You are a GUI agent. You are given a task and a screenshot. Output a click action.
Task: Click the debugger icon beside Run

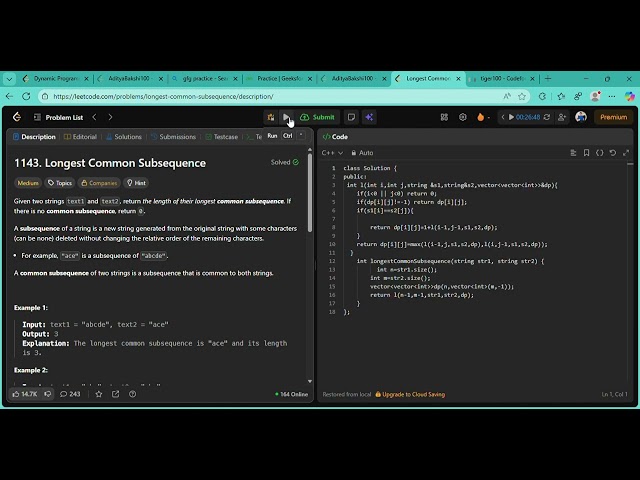pyautogui.click(x=271, y=118)
